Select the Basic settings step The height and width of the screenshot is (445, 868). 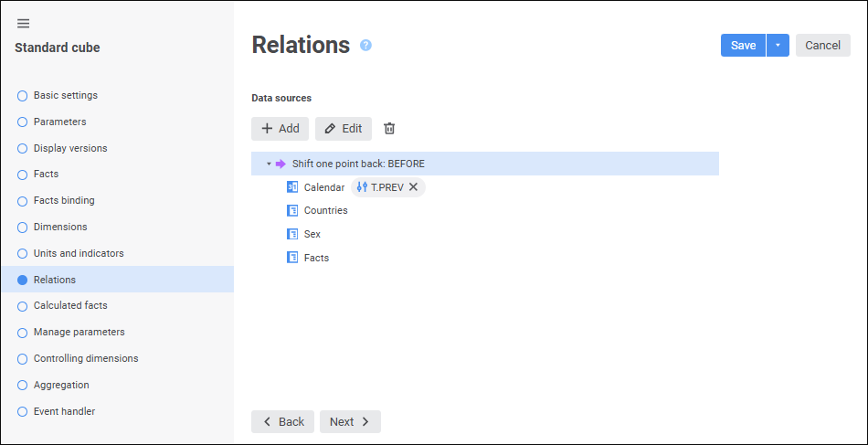(65, 95)
